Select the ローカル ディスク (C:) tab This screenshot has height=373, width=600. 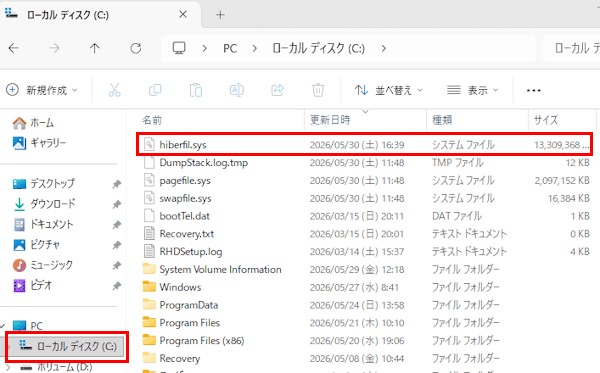click(x=99, y=15)
